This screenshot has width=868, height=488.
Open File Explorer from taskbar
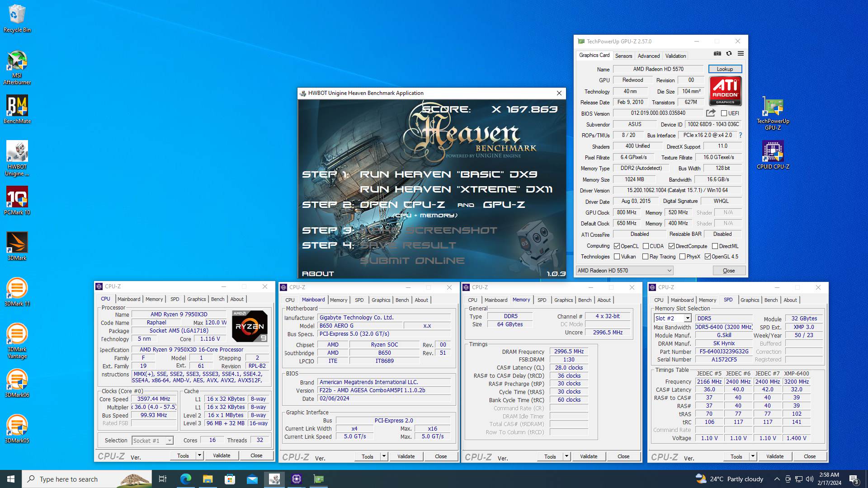(x=208, y=479)
